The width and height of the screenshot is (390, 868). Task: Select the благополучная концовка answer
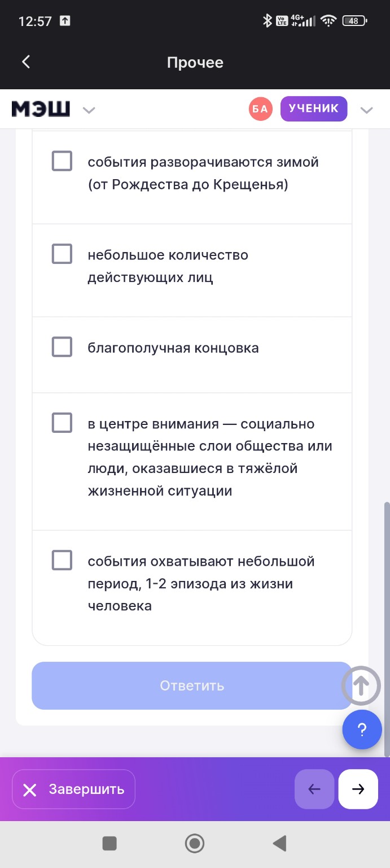pyautogui.click(x=62, y=346)
